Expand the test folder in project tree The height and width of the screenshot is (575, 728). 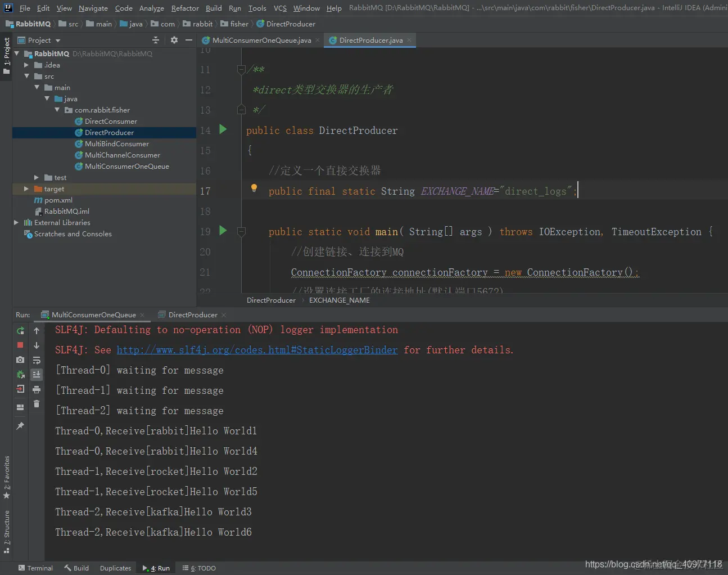click(x=37, y=178)
